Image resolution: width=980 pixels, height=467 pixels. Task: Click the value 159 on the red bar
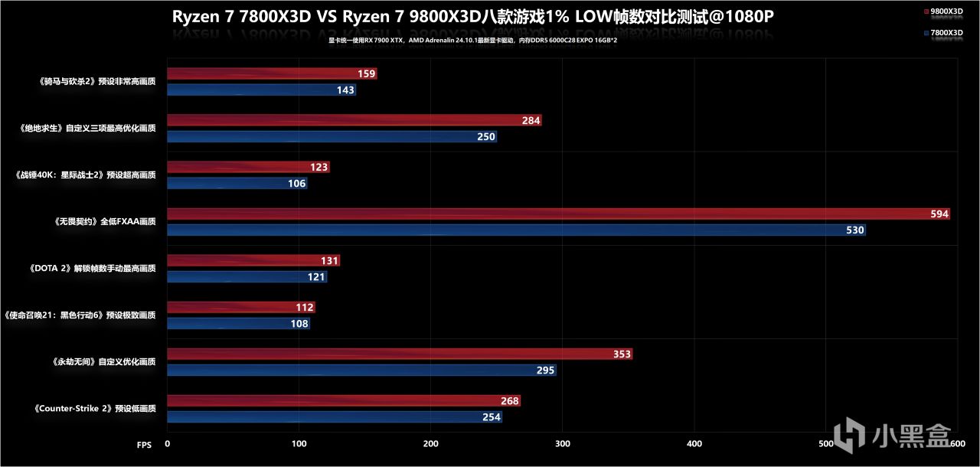click(x=366, y=74)
